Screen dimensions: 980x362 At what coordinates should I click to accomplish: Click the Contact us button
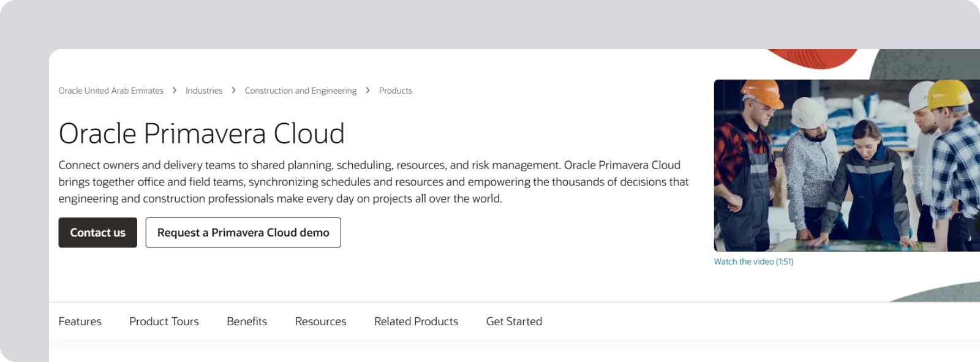click(x=98, y=233)
